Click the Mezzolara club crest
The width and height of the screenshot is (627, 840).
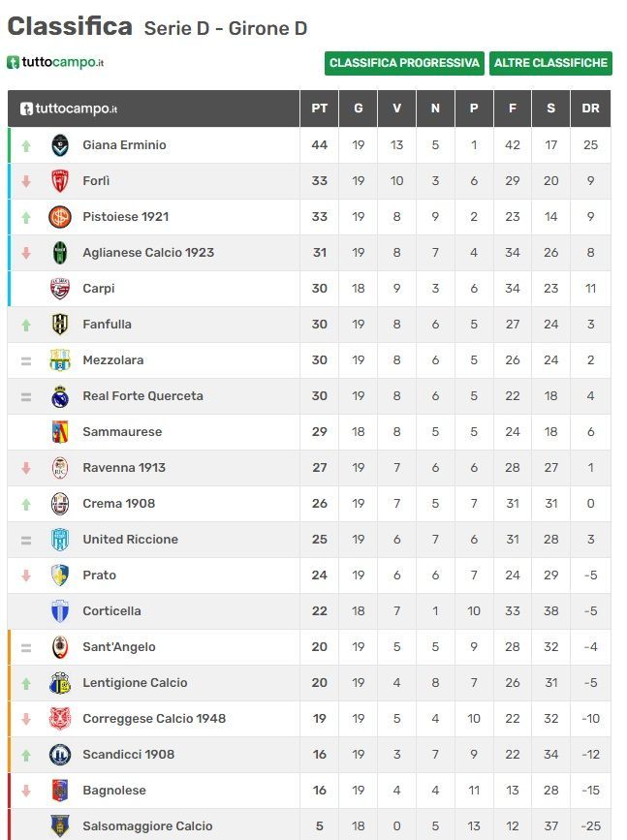[x=60, y=360]
